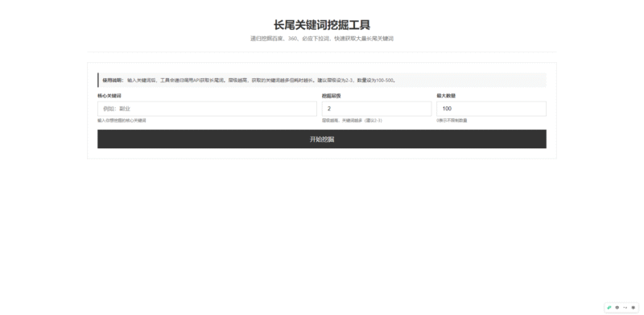Click the 使用说明 instruction text
This screenshot has width=644, height=315.
(x=249, y=81)
